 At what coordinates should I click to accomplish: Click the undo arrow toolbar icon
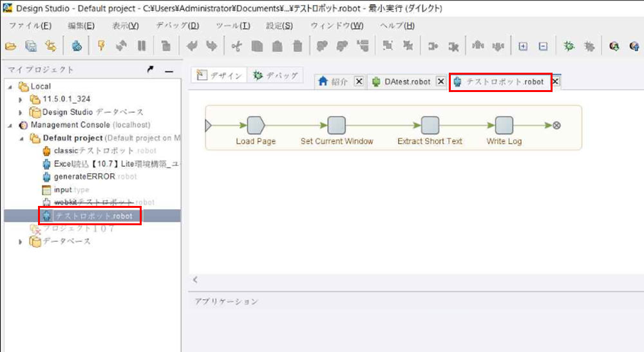pyautogui.click(x=191, y=46)
